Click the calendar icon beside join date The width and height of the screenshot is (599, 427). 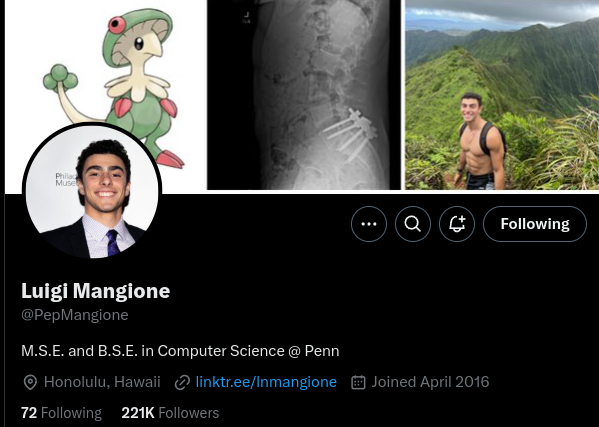[x=358, y=382]
